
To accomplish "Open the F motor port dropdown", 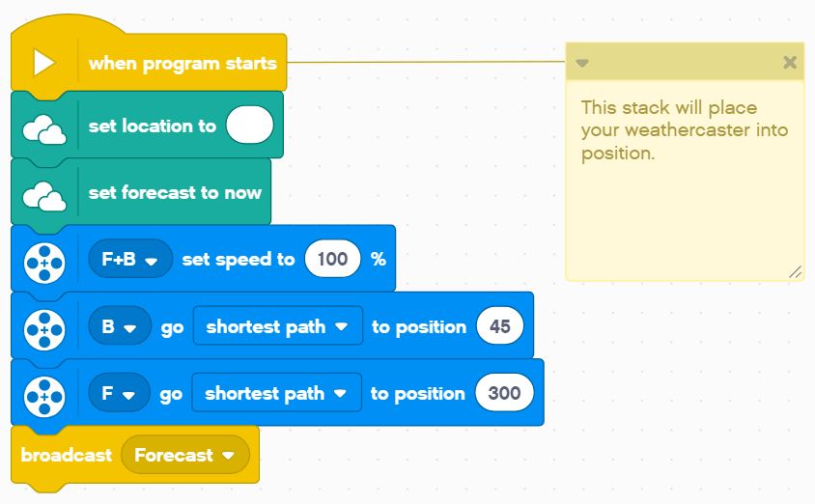I will [x=119, y=394].
